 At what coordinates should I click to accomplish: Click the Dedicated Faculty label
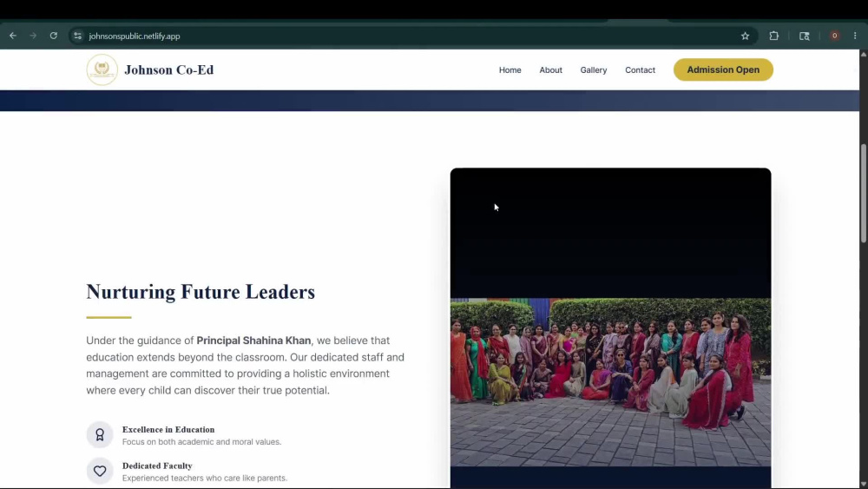click(x=157, y=466)
